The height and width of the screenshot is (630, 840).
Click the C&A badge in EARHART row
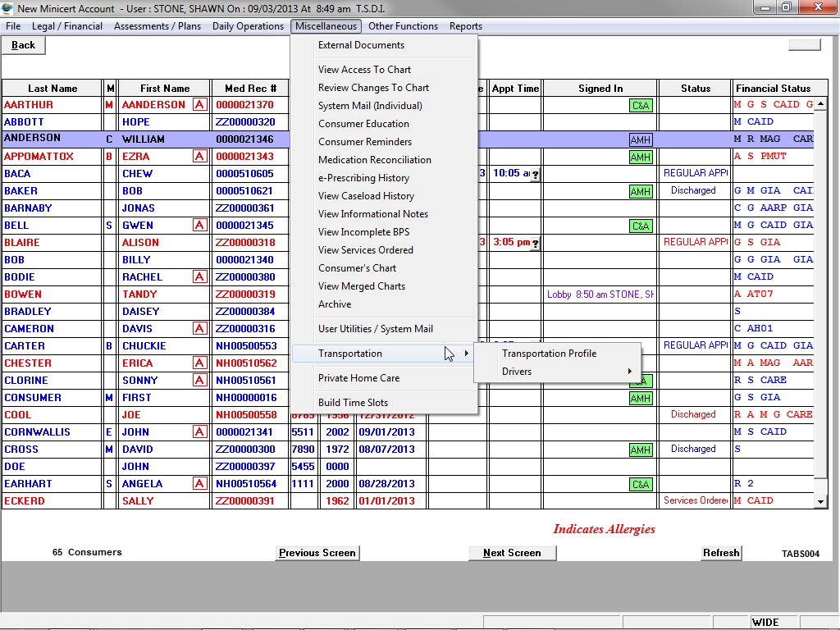click(x=641, y=484)
